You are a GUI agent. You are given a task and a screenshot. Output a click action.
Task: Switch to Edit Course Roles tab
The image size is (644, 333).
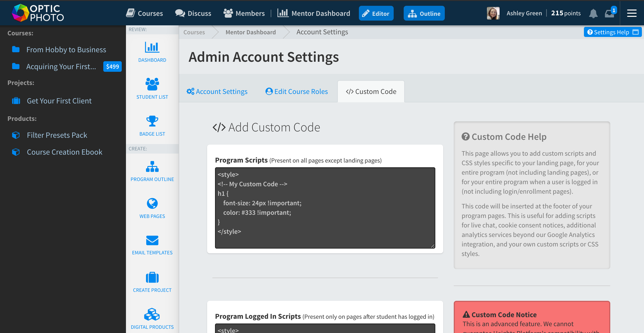(x=297, y=92)
